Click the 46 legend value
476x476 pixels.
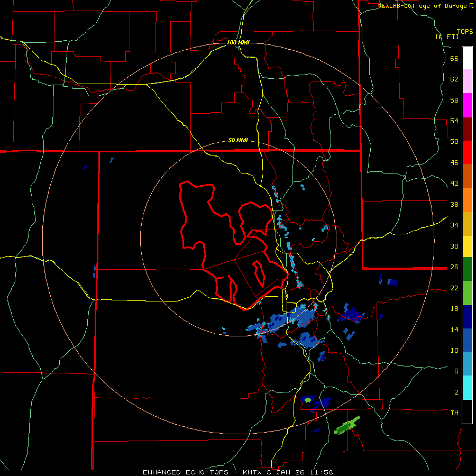click(x=454, y=163)
